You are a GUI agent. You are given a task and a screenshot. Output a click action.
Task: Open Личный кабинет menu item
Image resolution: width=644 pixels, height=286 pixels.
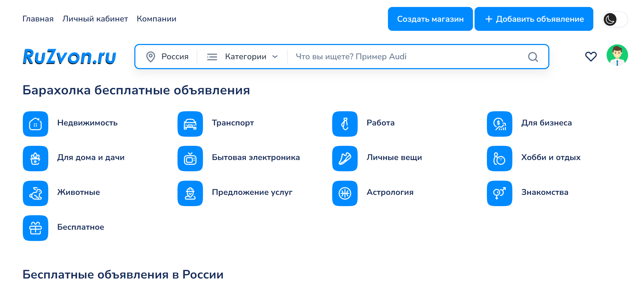click(x=95, y=19)
